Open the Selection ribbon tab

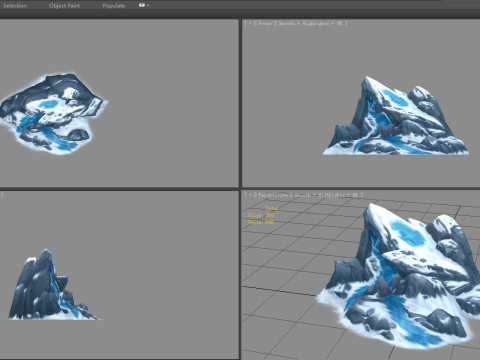15,5
